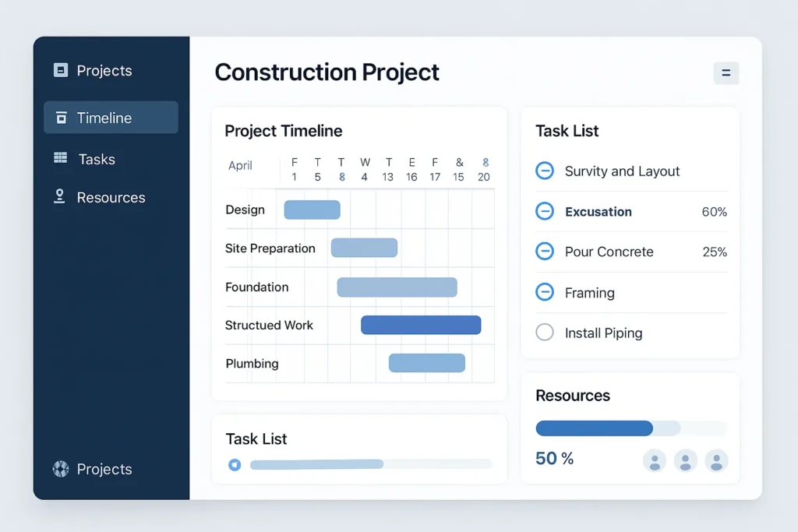This screenshot has height=532, width=798.
Task: Click the Resources progress bar
Action: click(x=631, y=428)
